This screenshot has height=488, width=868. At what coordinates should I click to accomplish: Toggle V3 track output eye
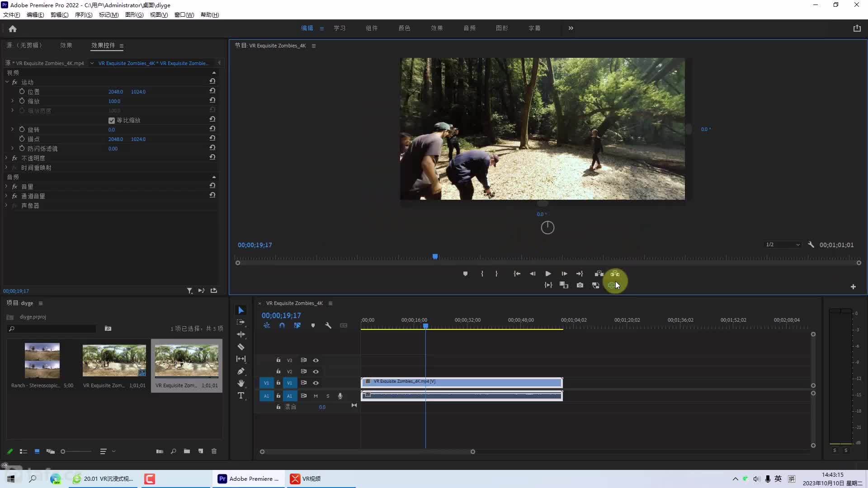click(x=316, y=360)
